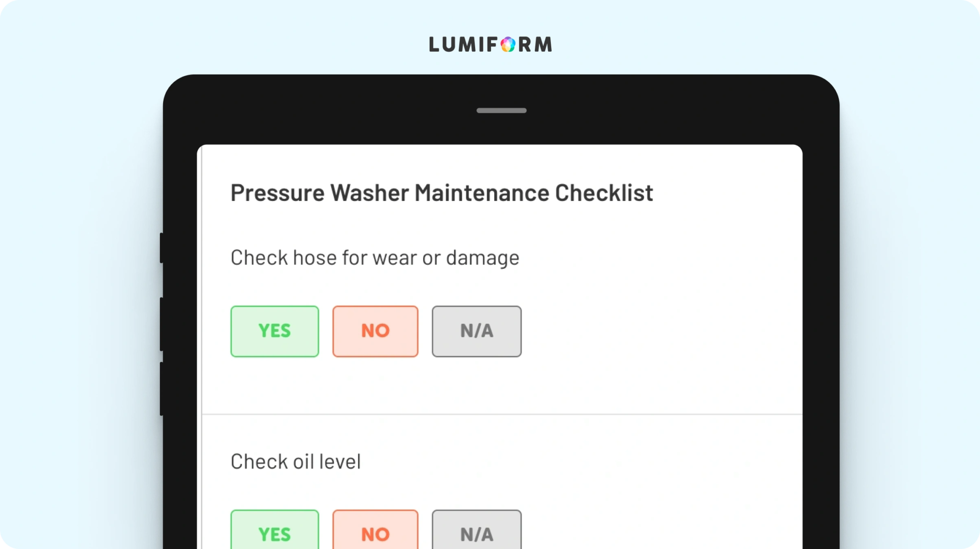Viewport: 980px width, 549px height.
Task: Tap the tablet speaker bar at top
Action: pos(501,110)
